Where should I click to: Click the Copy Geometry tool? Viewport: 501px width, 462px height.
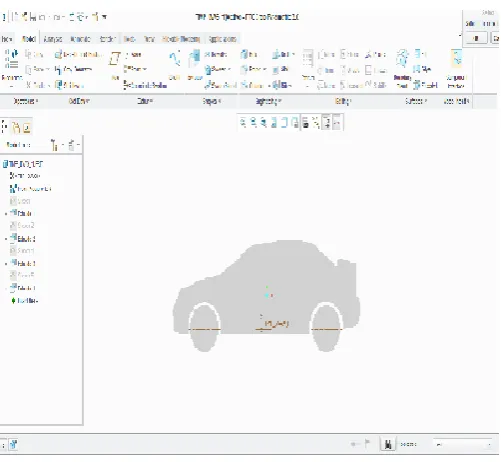coord(73,70)
